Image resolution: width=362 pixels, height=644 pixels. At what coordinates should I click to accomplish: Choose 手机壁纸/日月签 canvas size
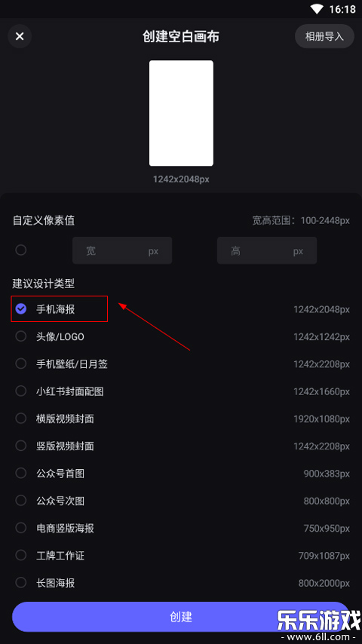point(181,364)
